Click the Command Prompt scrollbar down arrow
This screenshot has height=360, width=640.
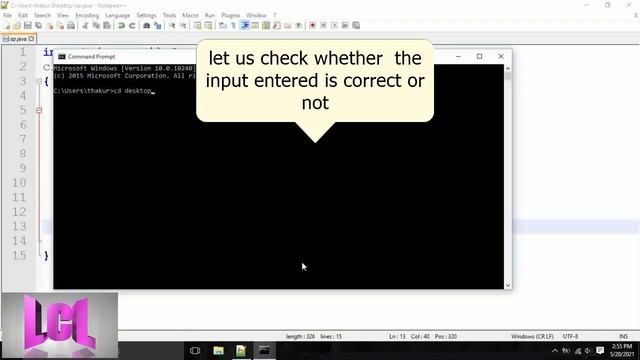508,285
